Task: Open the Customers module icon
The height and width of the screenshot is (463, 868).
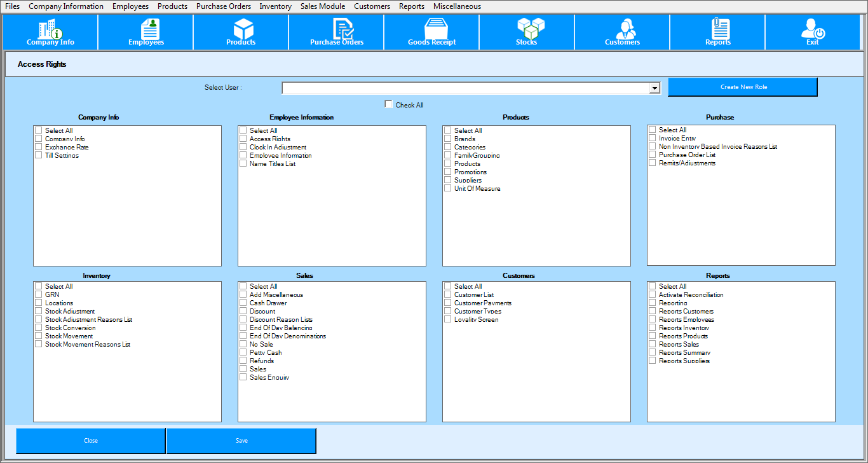Action: pyautogui.click(x=622, y=31)
